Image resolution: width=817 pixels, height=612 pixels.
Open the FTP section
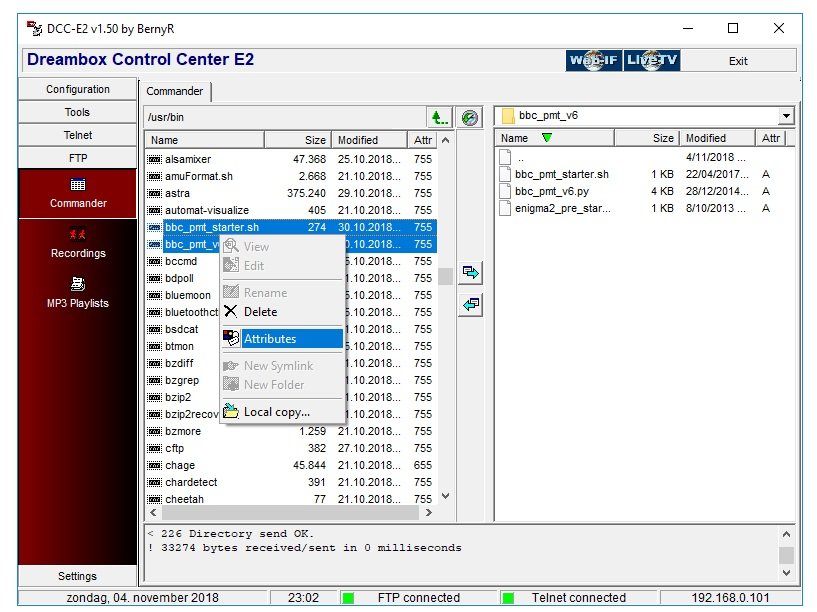pos(78,158)
